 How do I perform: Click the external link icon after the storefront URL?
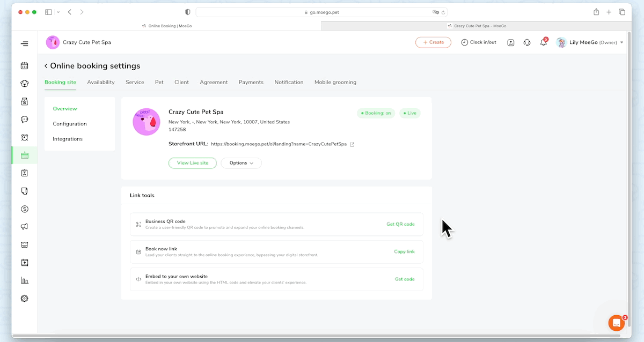pos(352,144)
